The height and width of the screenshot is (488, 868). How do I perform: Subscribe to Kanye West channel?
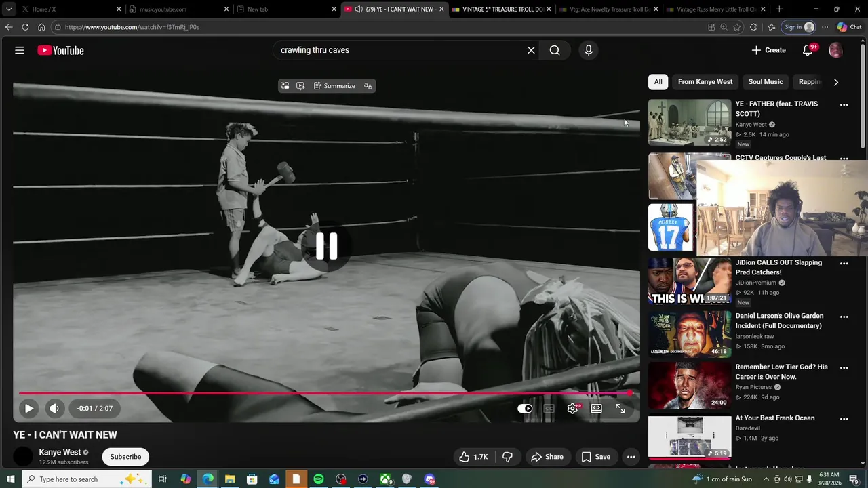(x=125, y=457)
